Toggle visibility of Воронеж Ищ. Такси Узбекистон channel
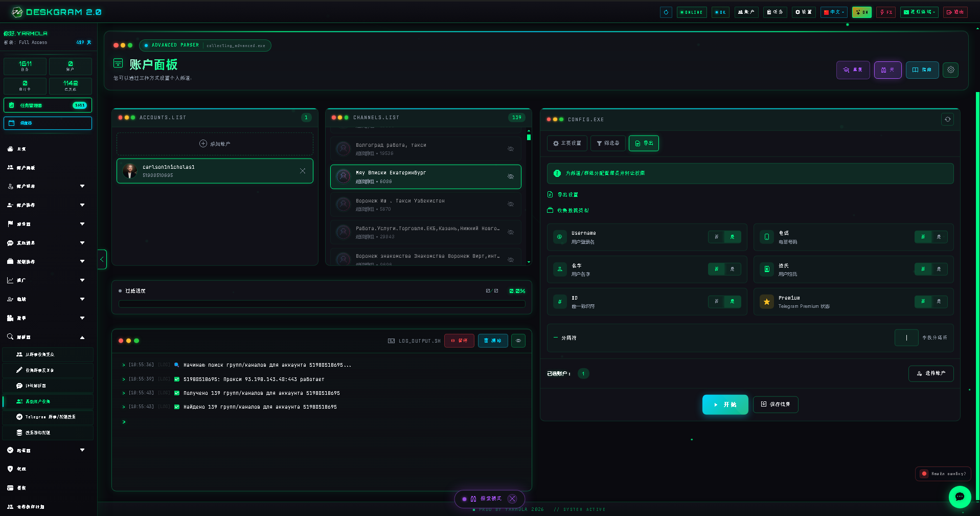Viewport: 980px width, 516px height. [x=511, y=204]
